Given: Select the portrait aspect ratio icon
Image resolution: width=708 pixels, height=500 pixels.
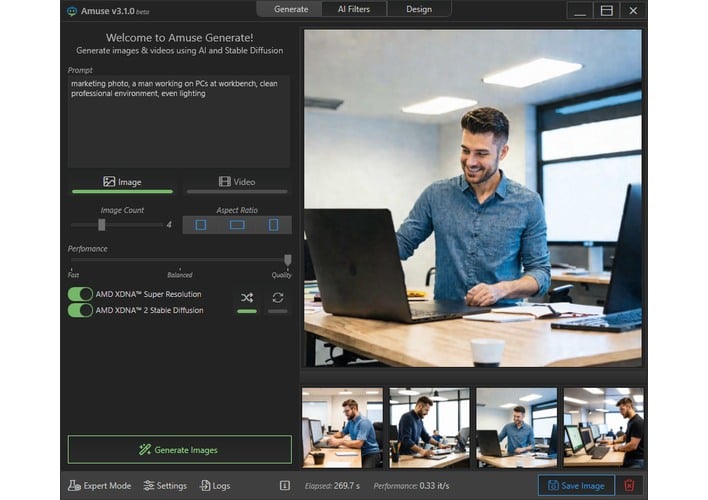Looking at the screenshot, I should (273, 225).
